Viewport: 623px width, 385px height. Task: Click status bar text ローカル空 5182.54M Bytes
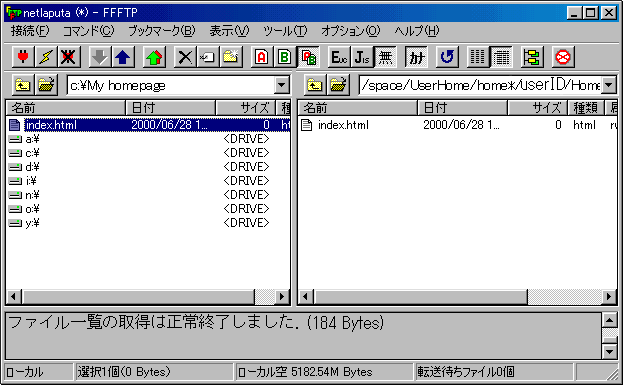tap(305, 372)
